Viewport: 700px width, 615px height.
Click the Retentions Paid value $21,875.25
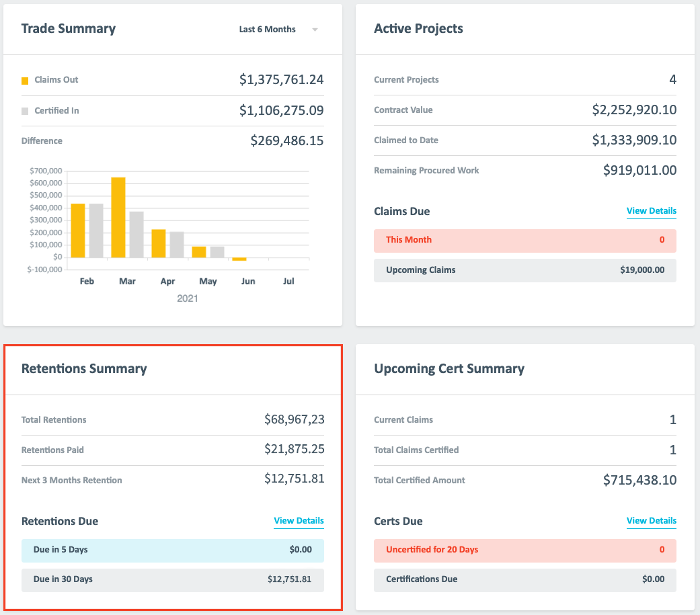[295, 449]
